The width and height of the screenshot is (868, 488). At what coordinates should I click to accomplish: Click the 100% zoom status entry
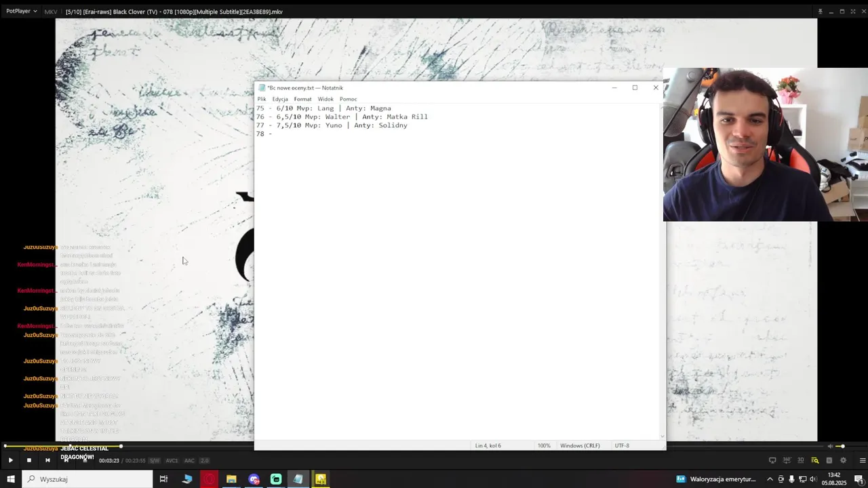[x=544, y=445]
